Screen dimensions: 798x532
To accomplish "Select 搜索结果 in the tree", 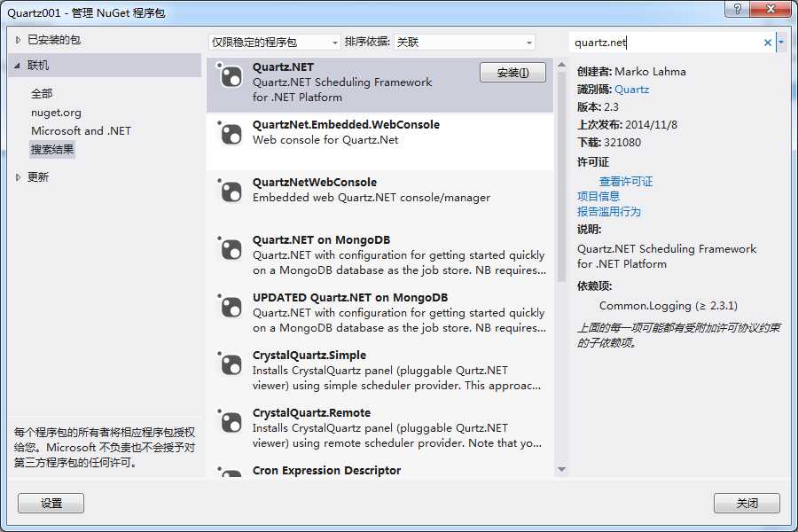I will (52, 150).
